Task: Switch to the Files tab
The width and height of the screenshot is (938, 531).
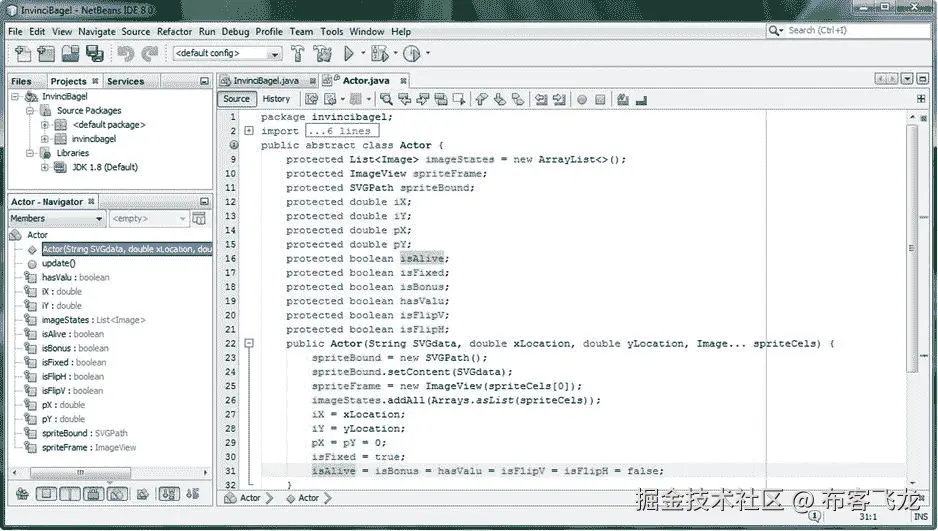Action: [22, 81]
